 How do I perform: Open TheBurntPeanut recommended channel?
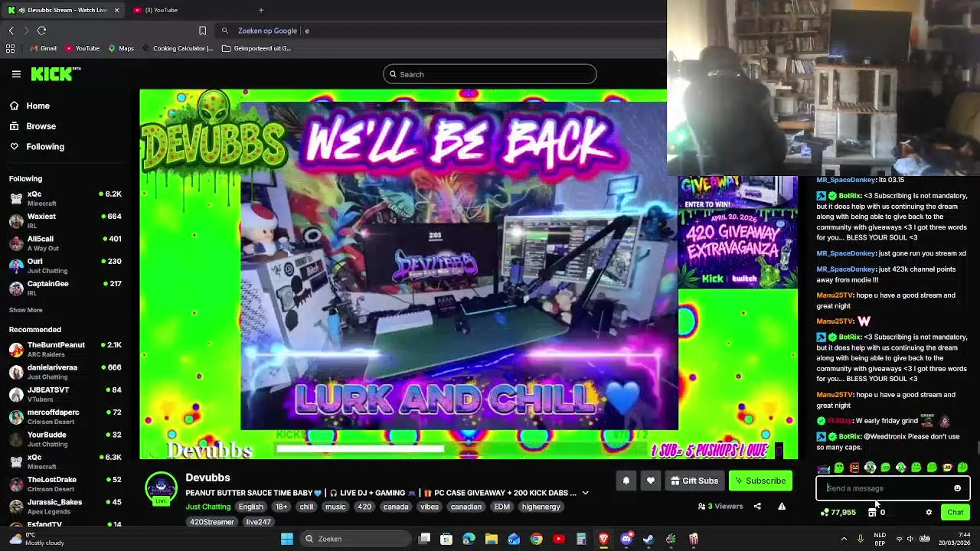(x=66, y=349)
